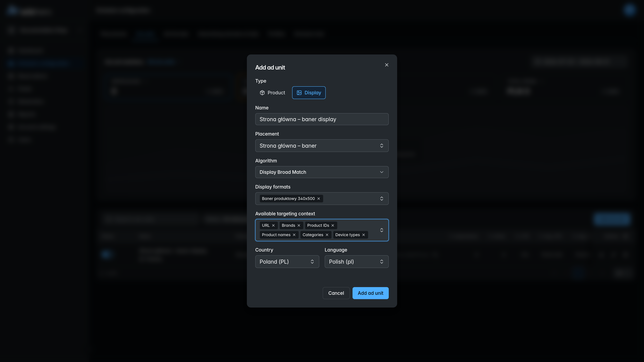Click the Add ad unit button
This screenshot has height=362, width=644.
point(370,293)
